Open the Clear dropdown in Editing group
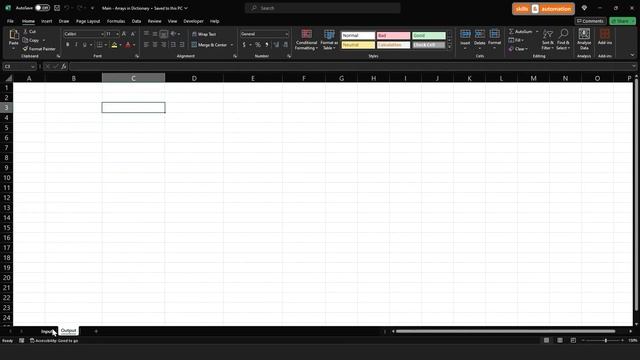The image size is (640, 360). tap(518, 49)
